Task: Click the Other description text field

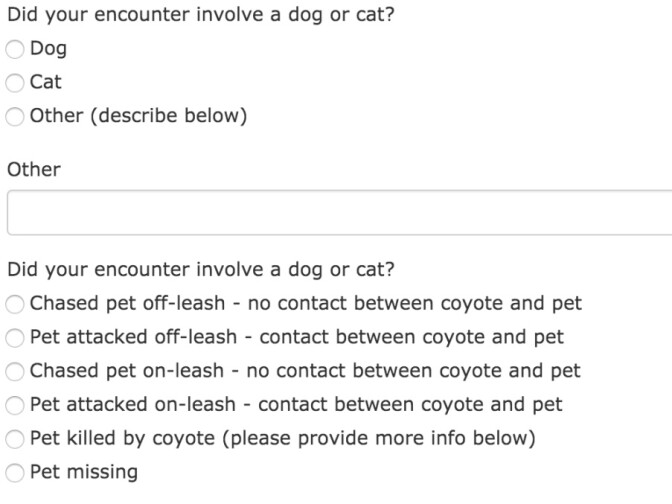Action: coord(338,212)
